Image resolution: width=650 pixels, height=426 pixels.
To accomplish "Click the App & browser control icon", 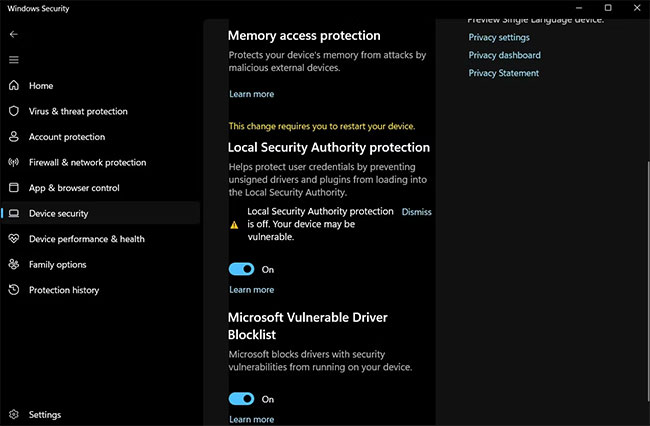I will pyautogui.click(x=14, y=188).
